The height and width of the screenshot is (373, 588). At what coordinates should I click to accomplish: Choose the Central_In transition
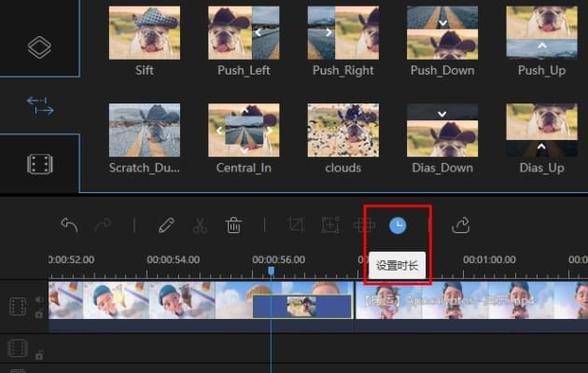[244, 130]
